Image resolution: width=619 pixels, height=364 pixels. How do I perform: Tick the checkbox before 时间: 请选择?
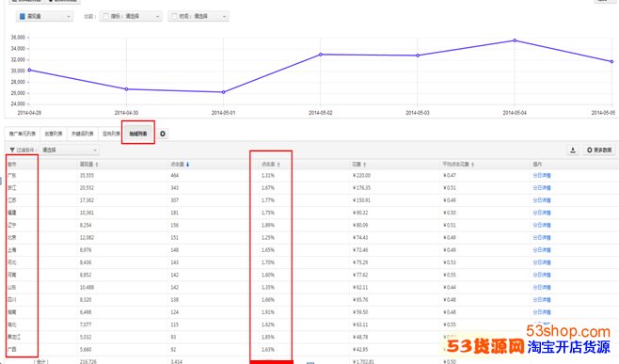click(x=174, y=16)
